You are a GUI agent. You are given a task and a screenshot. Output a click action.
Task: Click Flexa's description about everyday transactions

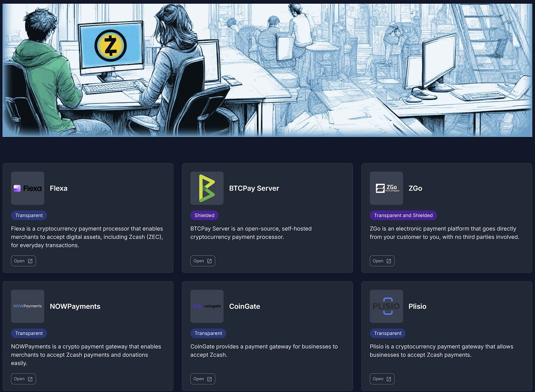coord(87,237)
